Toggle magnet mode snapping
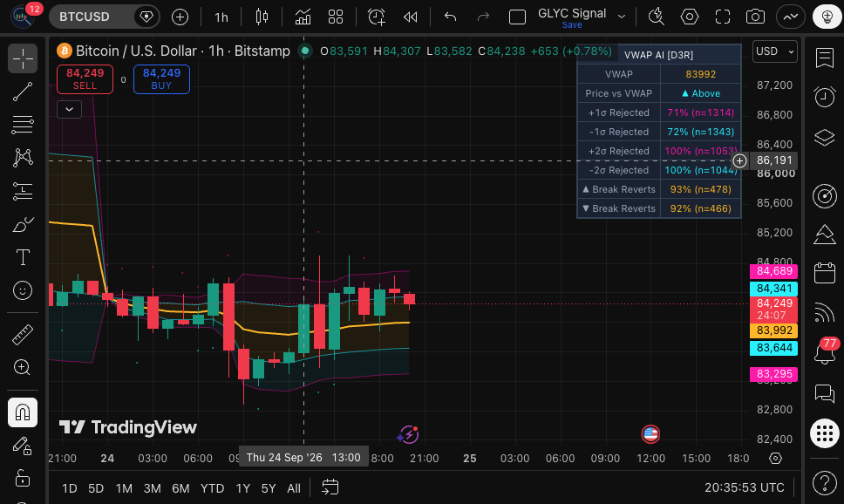This screenshot has width=844, height=504. point(23,412)
